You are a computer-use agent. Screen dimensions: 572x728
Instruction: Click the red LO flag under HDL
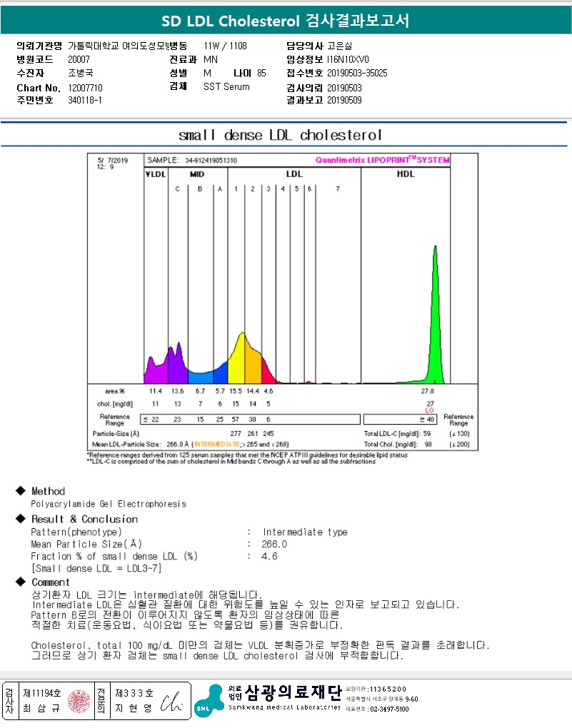click(x=430, y=410)
